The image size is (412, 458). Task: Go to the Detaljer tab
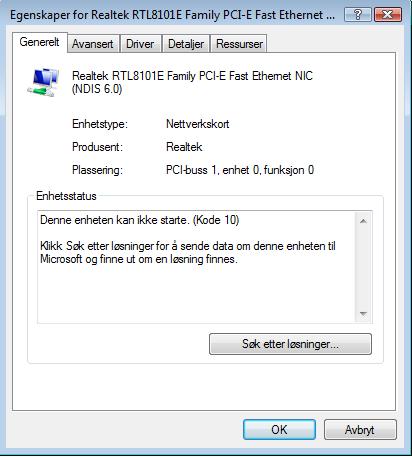coord(186,44)
